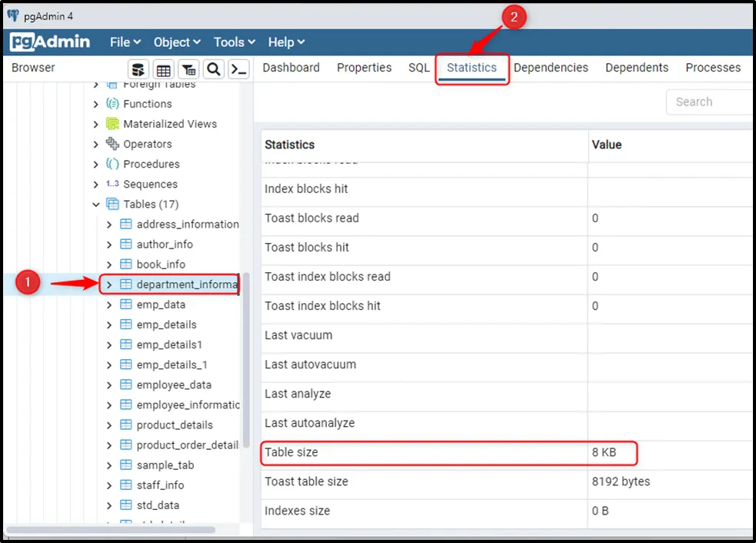Click the Filtered Rows toolbar icon
Viewport: 756px width, 543px height.
188,69
